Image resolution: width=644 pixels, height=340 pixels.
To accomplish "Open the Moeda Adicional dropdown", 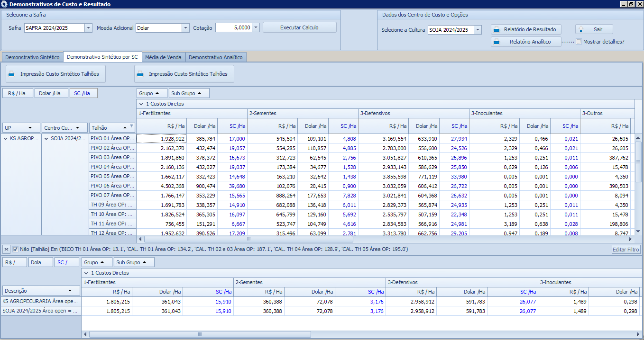I will 185,28.
